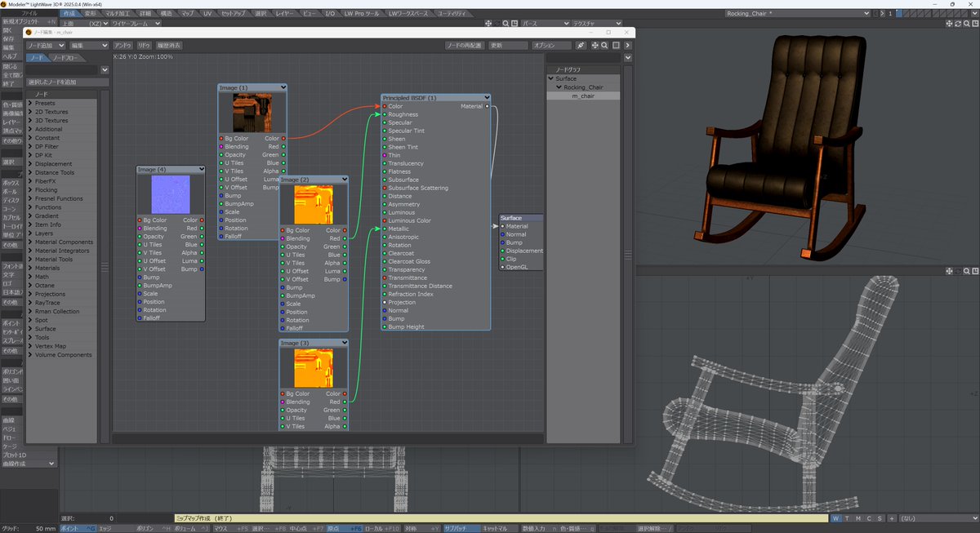The height and width of the screenshot is (533, 980).
Task: Click the ノードの再配置 button
Action: 464,45
